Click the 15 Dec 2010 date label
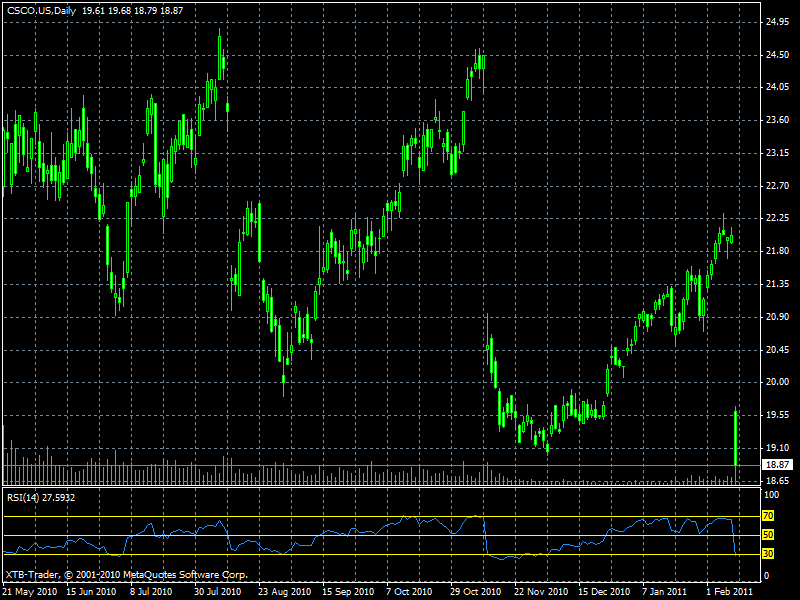 604,592
